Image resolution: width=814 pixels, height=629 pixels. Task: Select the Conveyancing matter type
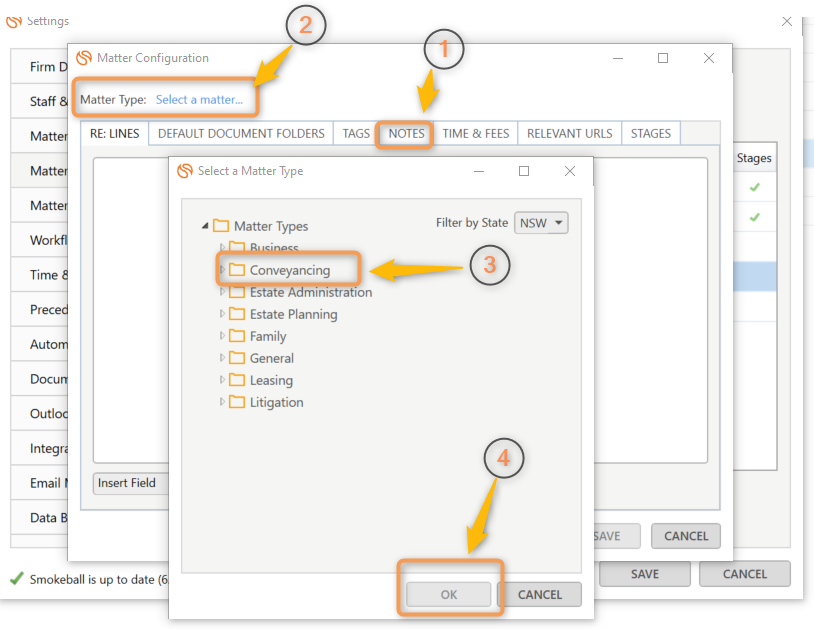(x=290, y=270)
